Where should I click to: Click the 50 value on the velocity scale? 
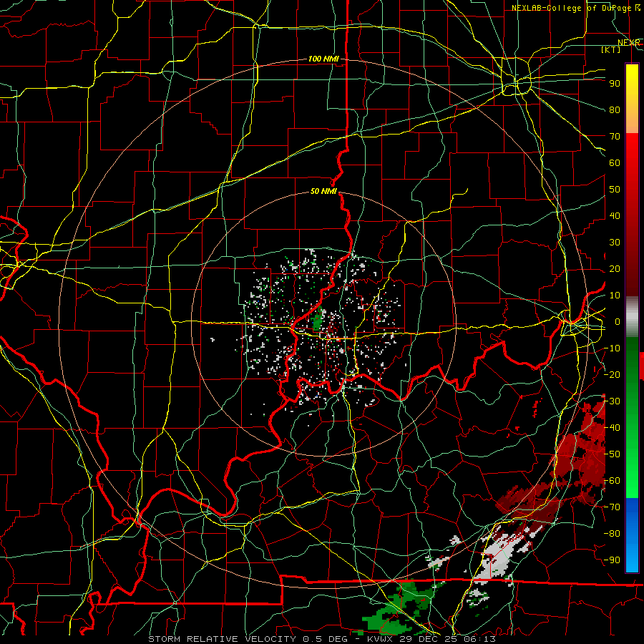pos(615,190)
